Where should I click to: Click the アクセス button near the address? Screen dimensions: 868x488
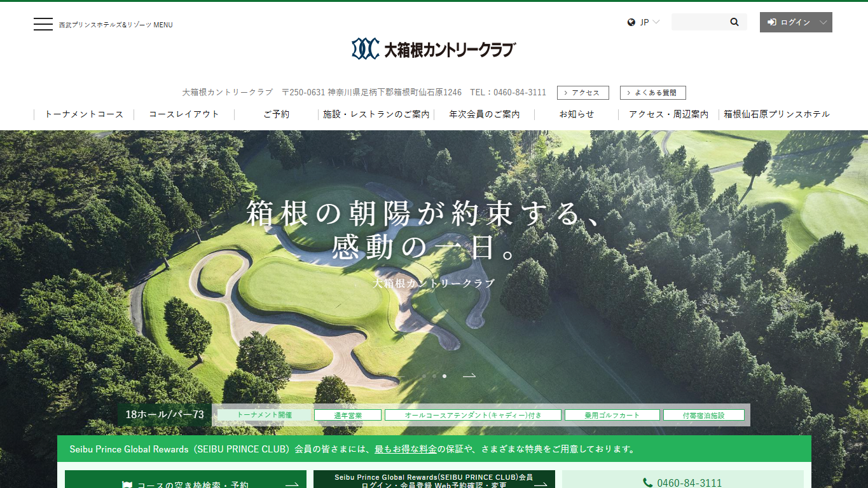click(x=583, y=93)
